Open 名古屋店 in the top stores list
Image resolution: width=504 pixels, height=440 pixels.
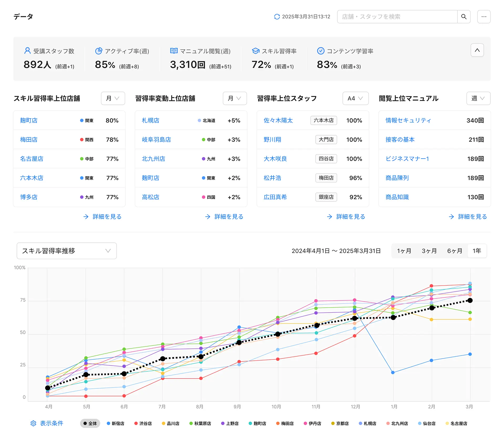(x=32, y=159)
